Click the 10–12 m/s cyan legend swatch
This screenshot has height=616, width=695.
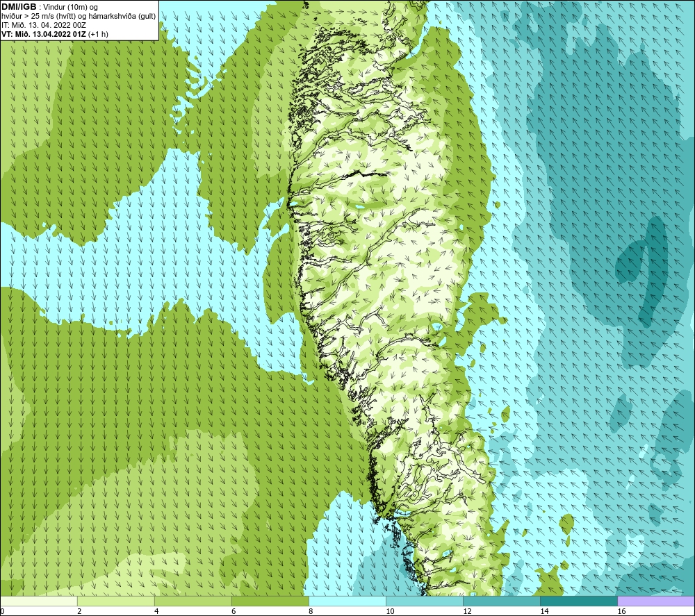pyautogui.click(x=425, y=601)
